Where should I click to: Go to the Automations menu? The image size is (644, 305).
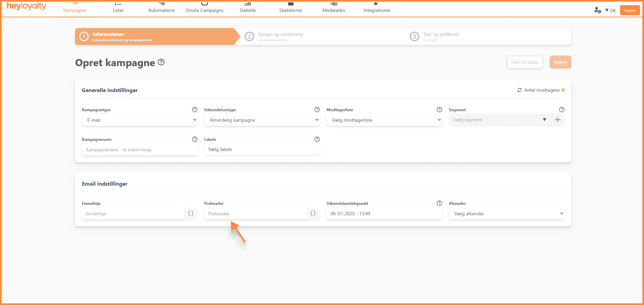161,10
